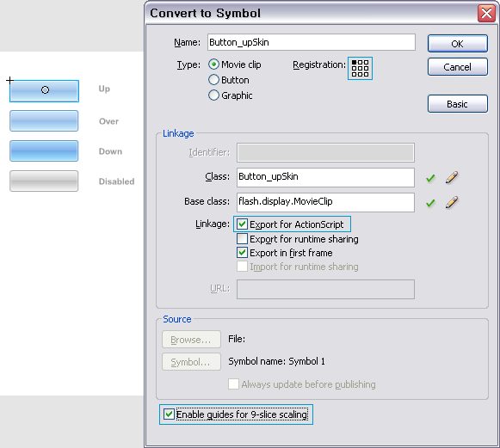Click the Down state button skin
This screenshot has width=500, height=448.
pos(44,150)
